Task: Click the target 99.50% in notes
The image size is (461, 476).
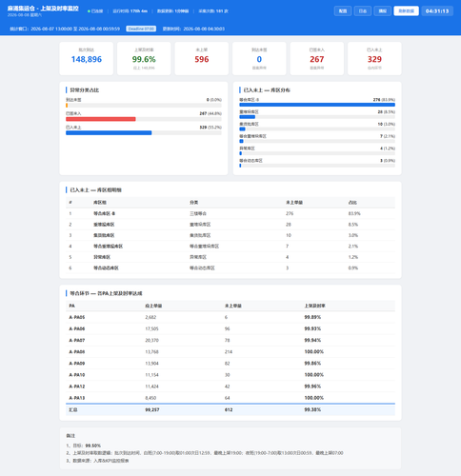Action: [x=93, y=446]
